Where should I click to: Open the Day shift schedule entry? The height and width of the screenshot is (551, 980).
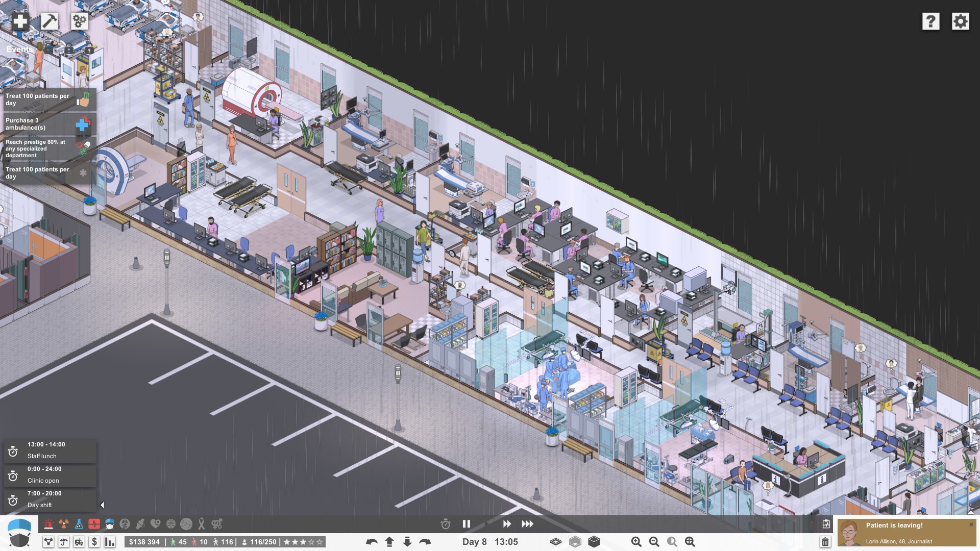[x=50, y=500]
